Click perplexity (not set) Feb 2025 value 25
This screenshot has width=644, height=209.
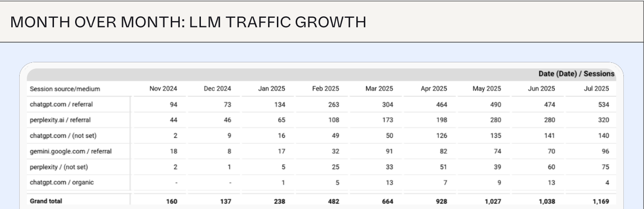coord(335,167)
